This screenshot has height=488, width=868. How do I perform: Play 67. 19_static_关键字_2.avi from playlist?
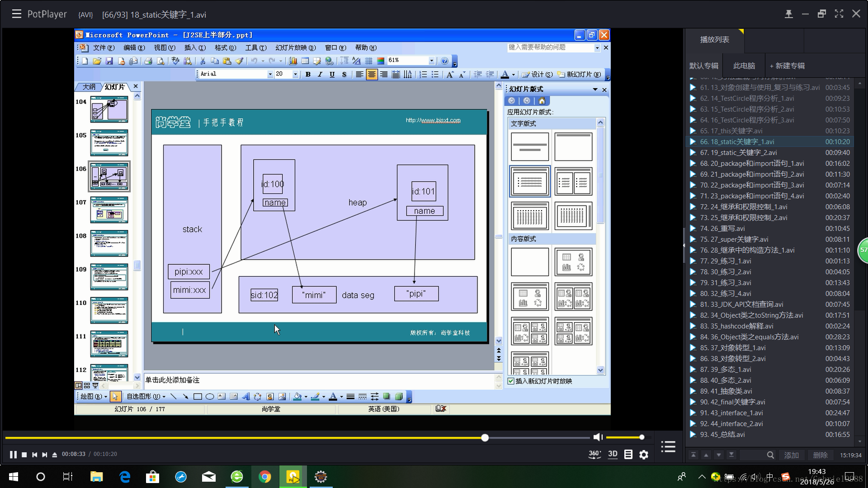tap(769, 153)
